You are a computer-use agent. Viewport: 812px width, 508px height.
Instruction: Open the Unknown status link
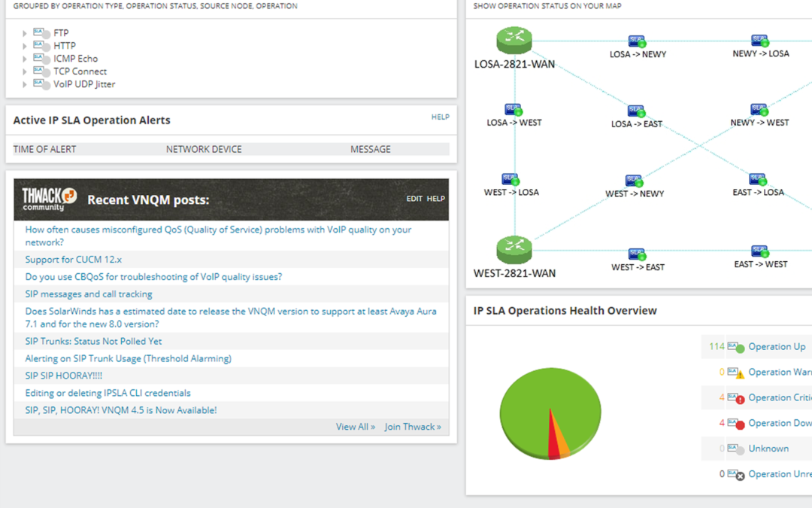pyautogui.click(x=768, y=449)
